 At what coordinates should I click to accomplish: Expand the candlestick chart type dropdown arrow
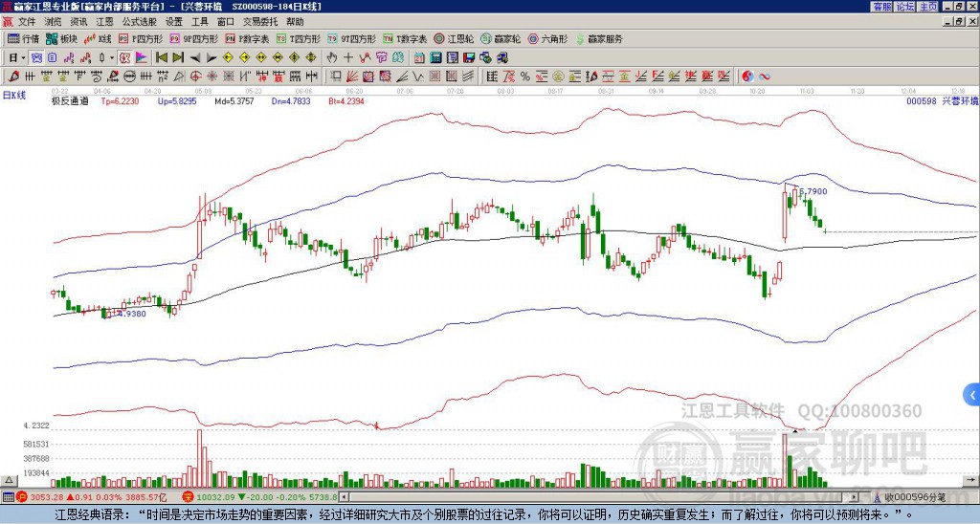pos(112,57)
